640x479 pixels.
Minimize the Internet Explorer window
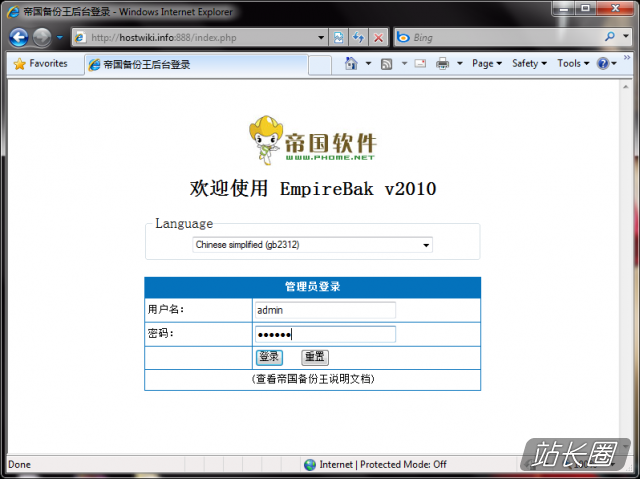(x=564, y=8)
